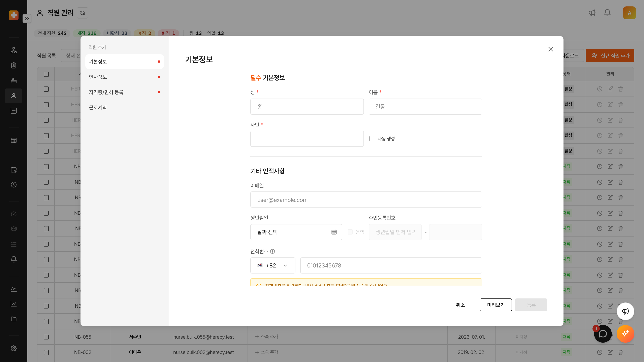Expand sidebar with double chevron button
The height and width of the screenshot is (362, 644).
click(27, 19)
